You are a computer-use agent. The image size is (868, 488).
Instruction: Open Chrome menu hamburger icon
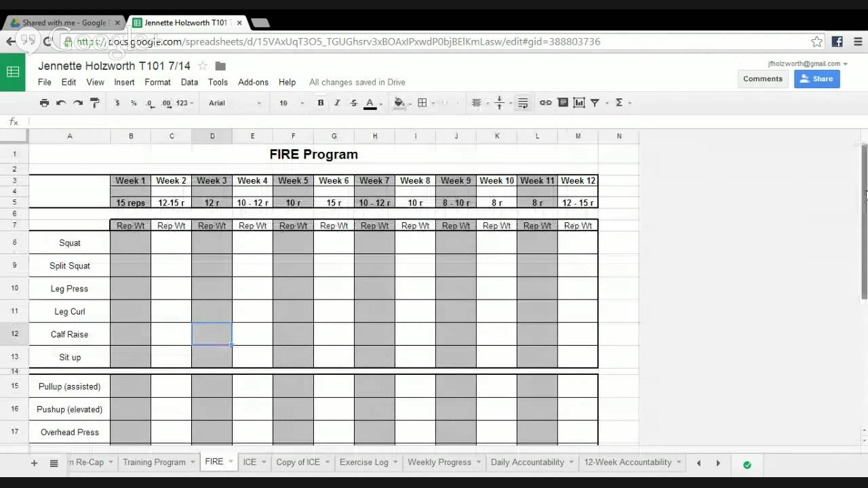[857, 41]
